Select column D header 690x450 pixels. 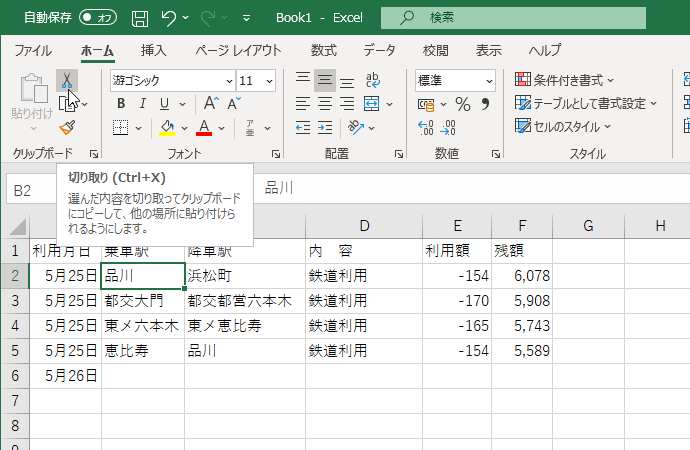[x=364, y=226]
